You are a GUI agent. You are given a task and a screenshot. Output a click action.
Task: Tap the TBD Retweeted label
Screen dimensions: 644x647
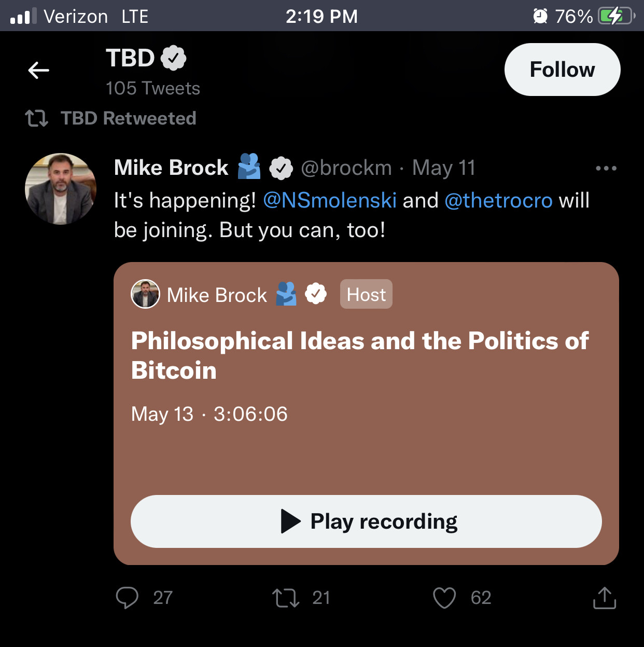point(128,118)
